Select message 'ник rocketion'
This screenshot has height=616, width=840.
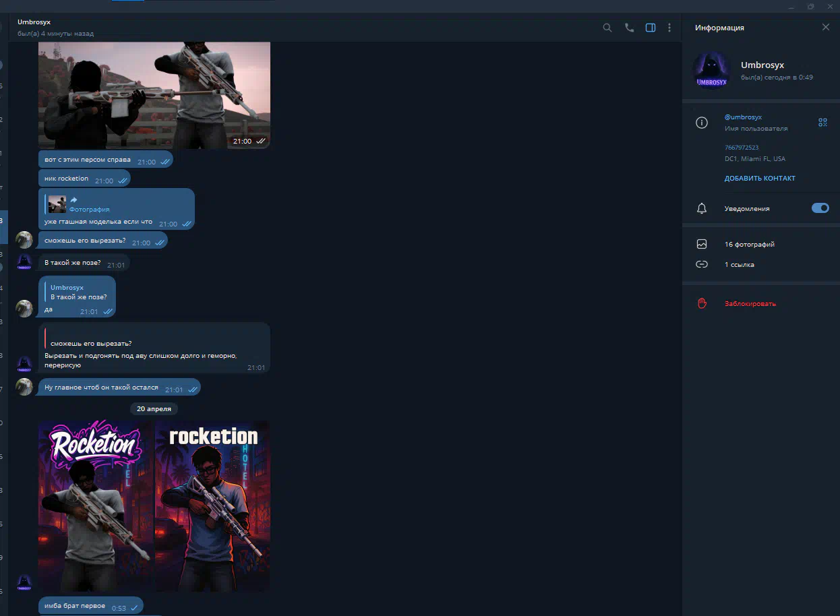coord(84,179)
